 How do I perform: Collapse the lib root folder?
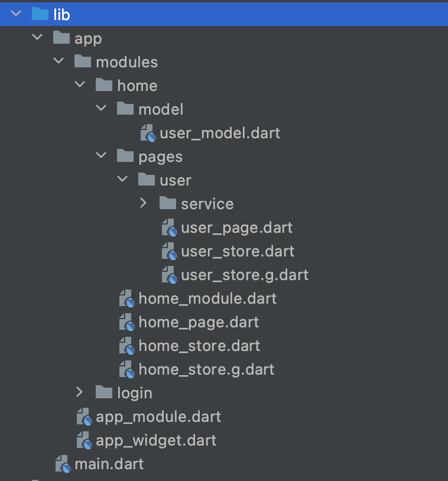tap(15, 13)
